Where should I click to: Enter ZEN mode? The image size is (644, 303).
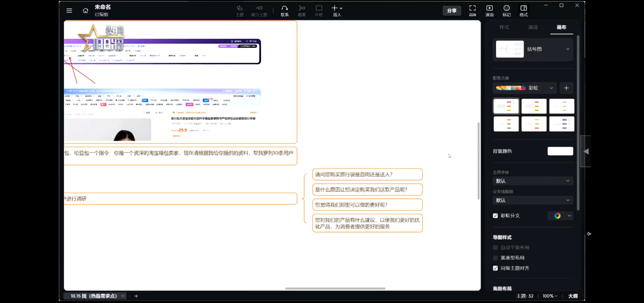point(472,11)
